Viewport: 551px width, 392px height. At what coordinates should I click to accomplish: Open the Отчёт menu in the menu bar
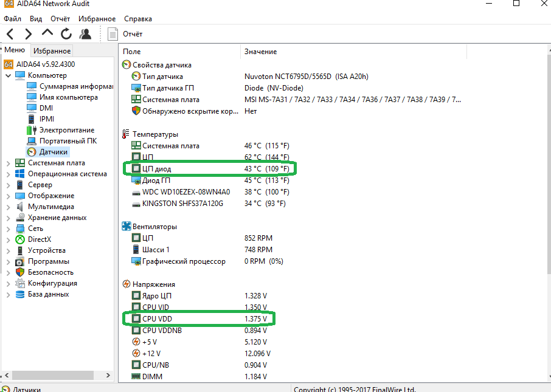[x=60, y=19]
